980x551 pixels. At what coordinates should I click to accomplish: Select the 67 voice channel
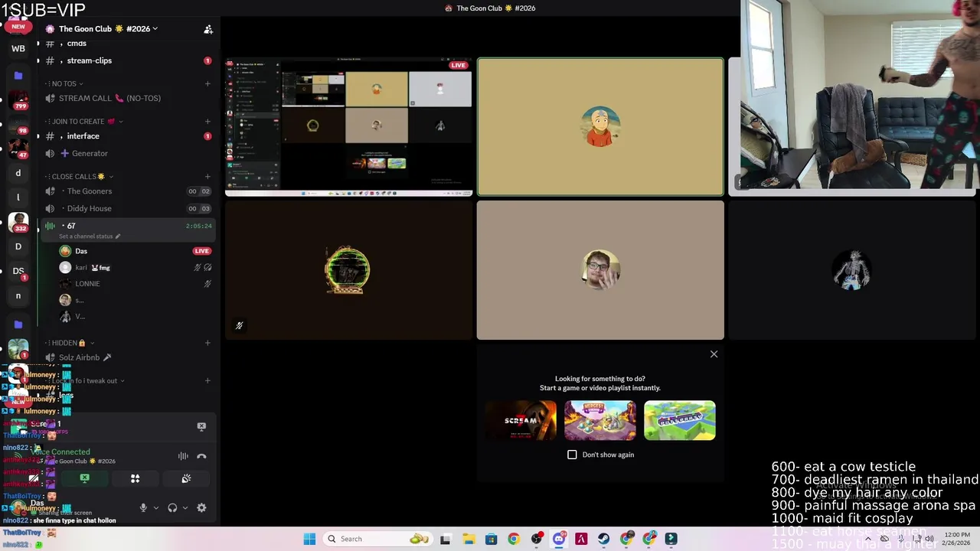pyautogui.click(x=129, y=226)
